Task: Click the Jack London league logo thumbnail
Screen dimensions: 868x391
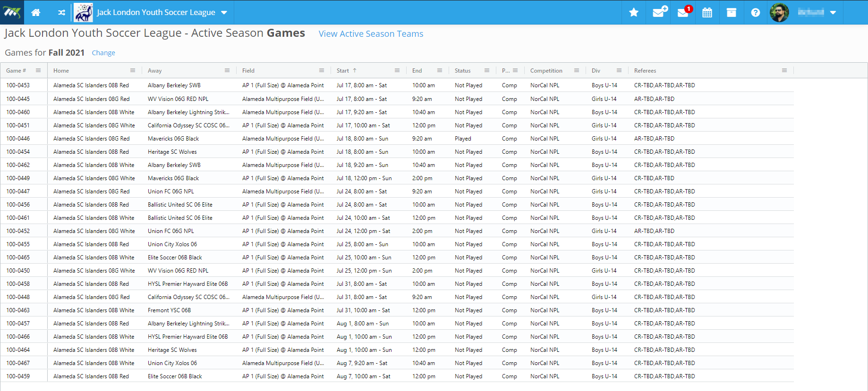Action: pos(83,12)
